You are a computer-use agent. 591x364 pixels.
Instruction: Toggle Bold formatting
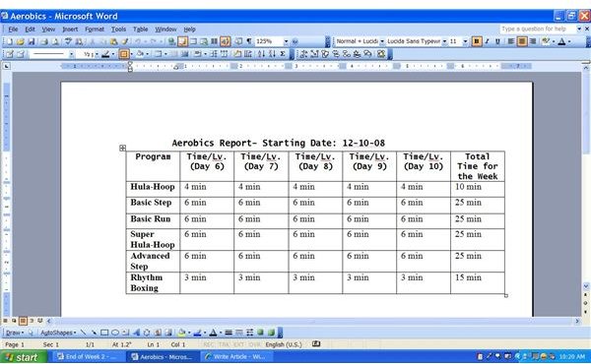coord(477,41)
